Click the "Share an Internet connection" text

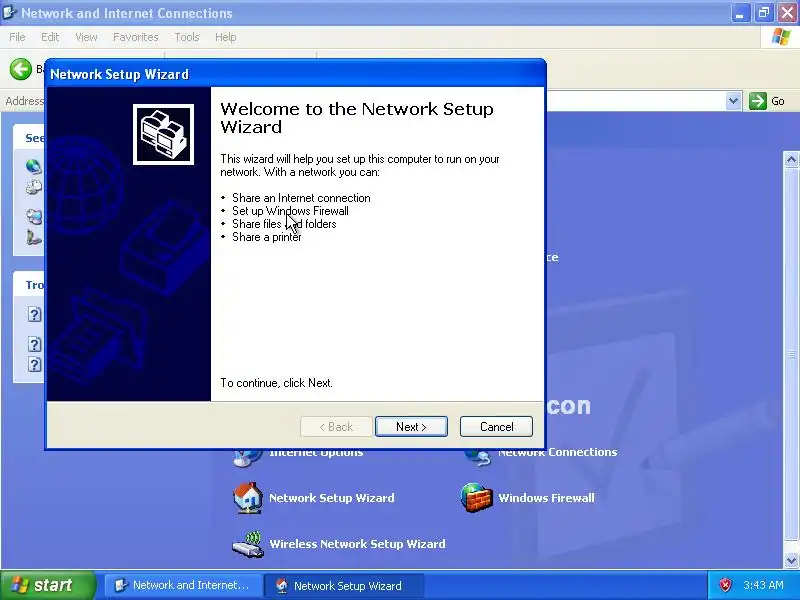click(301, 198)
